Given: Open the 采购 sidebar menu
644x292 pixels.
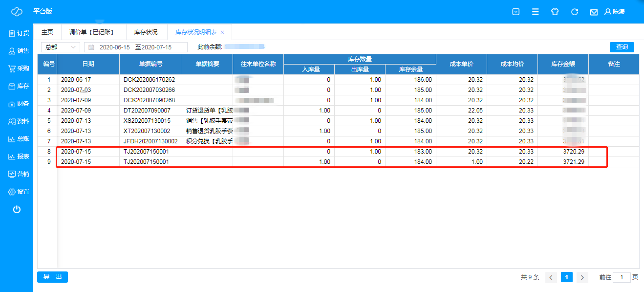Looking at the screenshot, I should [x=19, y=68].
